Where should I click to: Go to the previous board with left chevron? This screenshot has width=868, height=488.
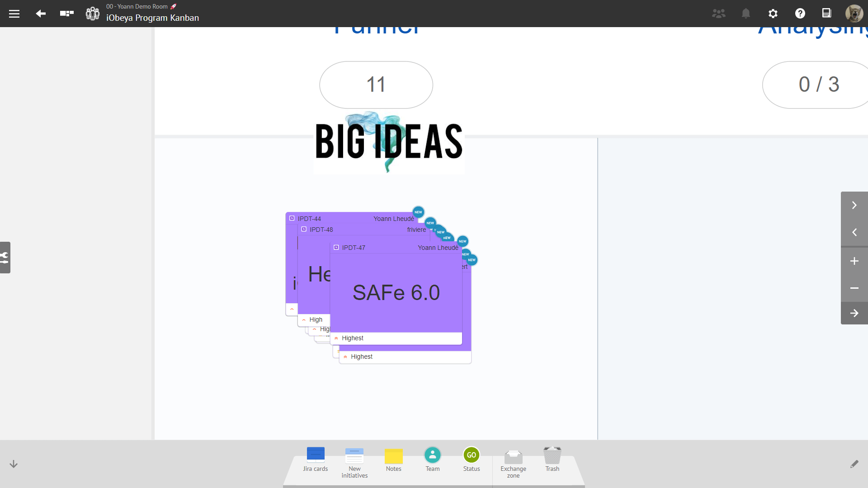(854, 232)
